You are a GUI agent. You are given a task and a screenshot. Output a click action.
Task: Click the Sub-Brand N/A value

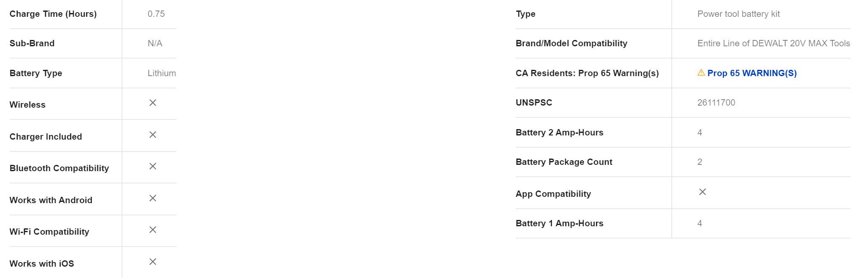[x=155, y=43]
